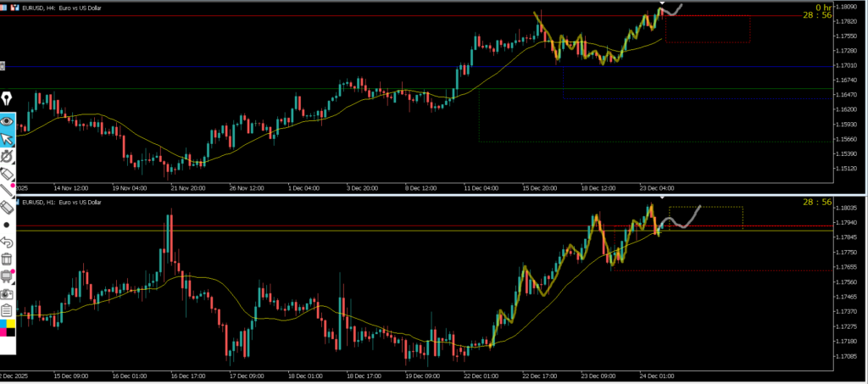This screenshot has height=384, width=868.
Task: Choose the yellow color swatch
Action: [3, 324]
